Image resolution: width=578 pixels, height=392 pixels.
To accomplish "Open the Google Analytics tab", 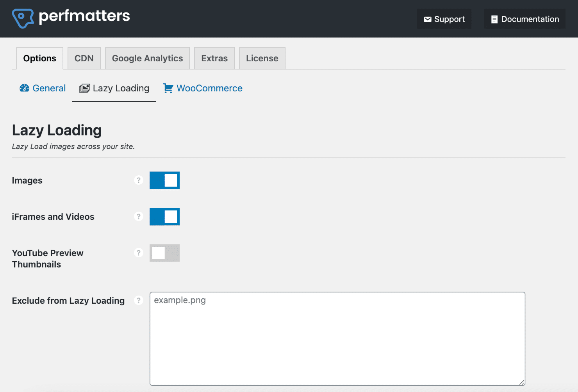I will click(147, 58).
